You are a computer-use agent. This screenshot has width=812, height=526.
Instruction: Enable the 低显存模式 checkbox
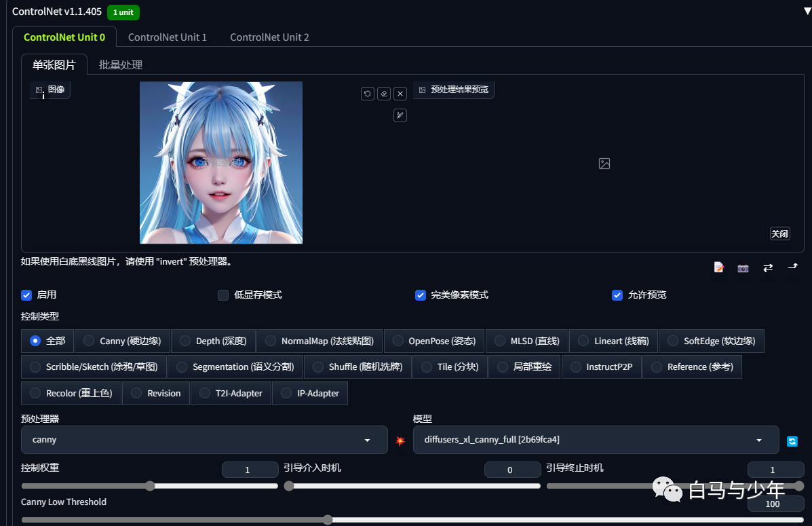point(223,295)
